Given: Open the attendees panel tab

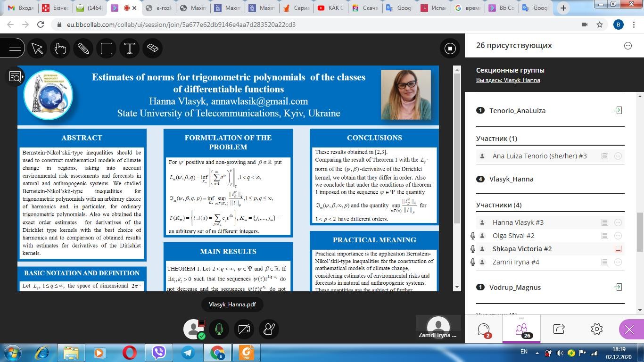Looking at the screenshot, I should [521, 329].
